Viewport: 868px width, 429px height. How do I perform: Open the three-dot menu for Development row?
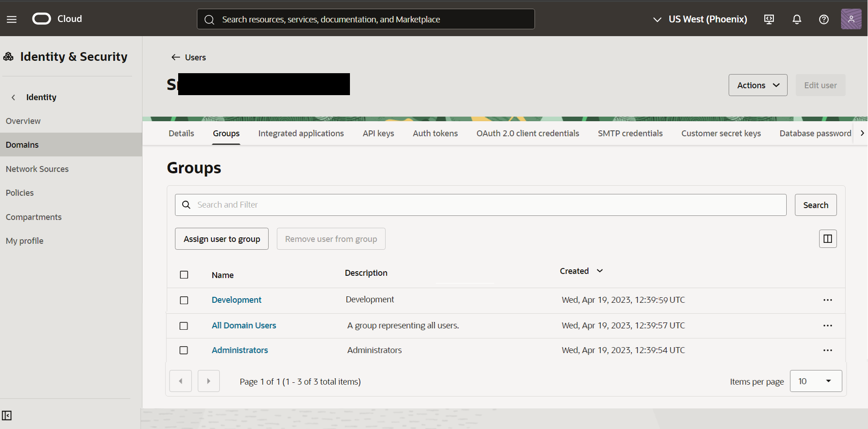tap(827, 300)
